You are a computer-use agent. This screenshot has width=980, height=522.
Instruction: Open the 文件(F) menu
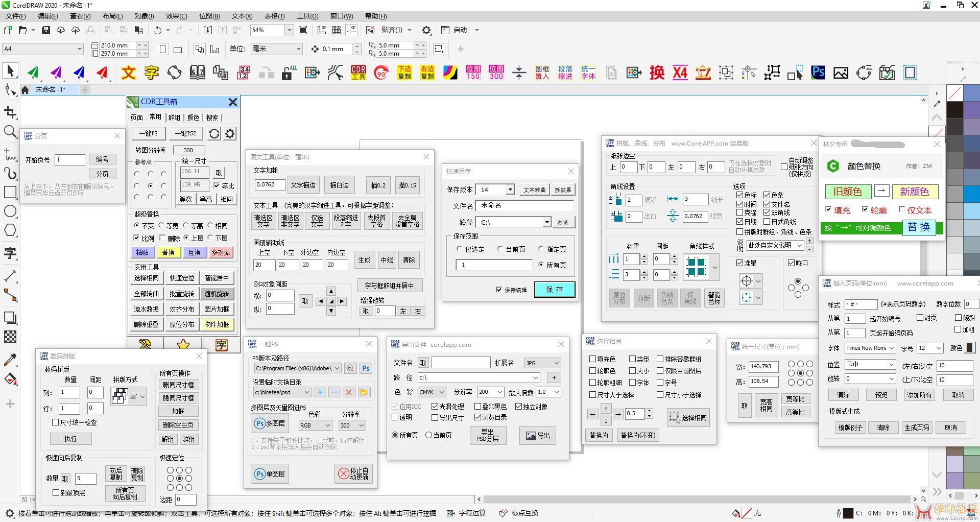coord(16,16)
